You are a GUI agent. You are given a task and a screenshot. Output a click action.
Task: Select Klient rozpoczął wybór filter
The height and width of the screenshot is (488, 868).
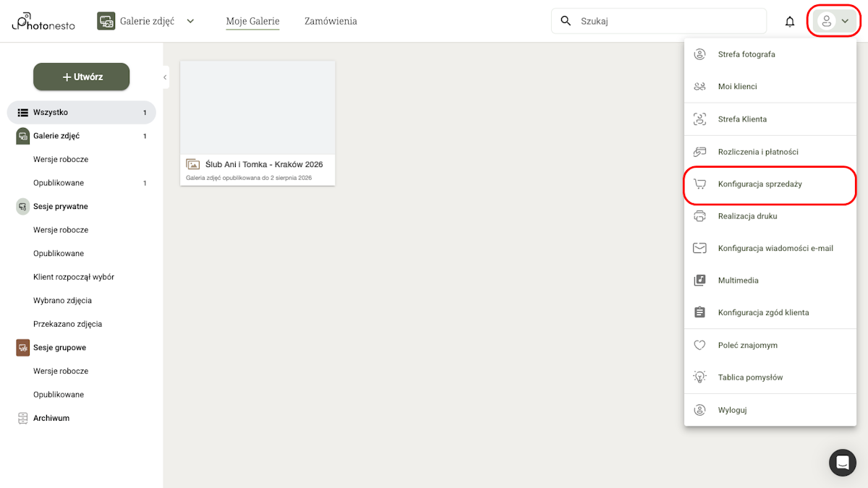click(x=74, y=277)
